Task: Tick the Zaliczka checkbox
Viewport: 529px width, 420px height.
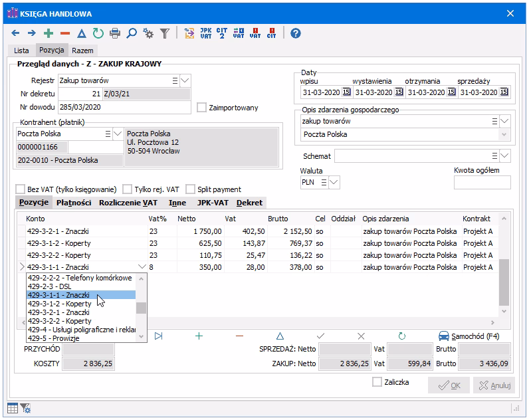Action: tap(377, 382)
